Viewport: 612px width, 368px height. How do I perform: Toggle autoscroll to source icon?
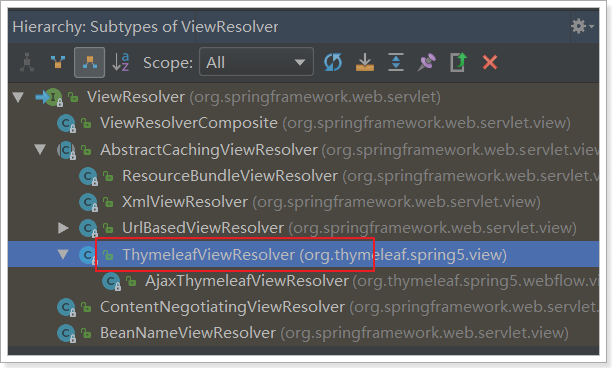365,62
